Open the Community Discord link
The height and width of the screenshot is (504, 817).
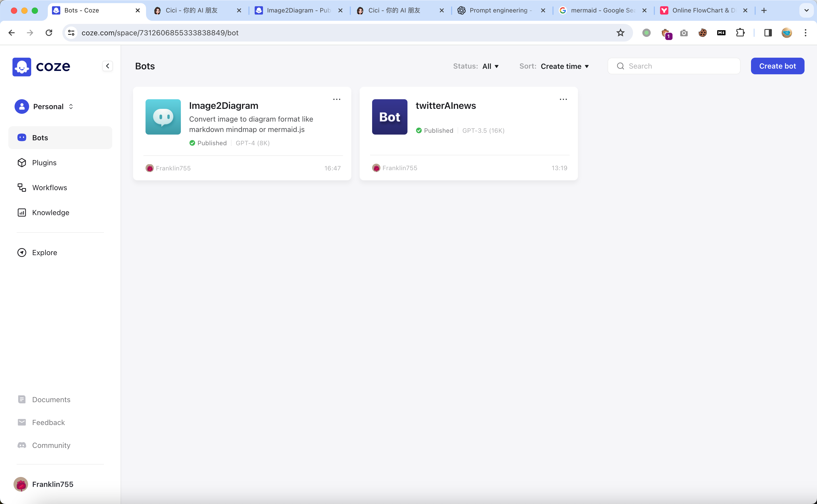tap(51, 445)
